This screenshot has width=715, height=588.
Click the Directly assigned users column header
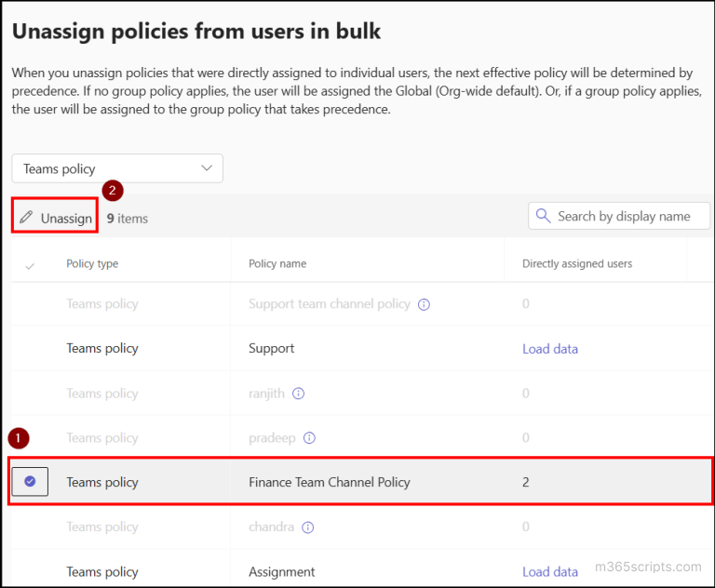(577, 264)
